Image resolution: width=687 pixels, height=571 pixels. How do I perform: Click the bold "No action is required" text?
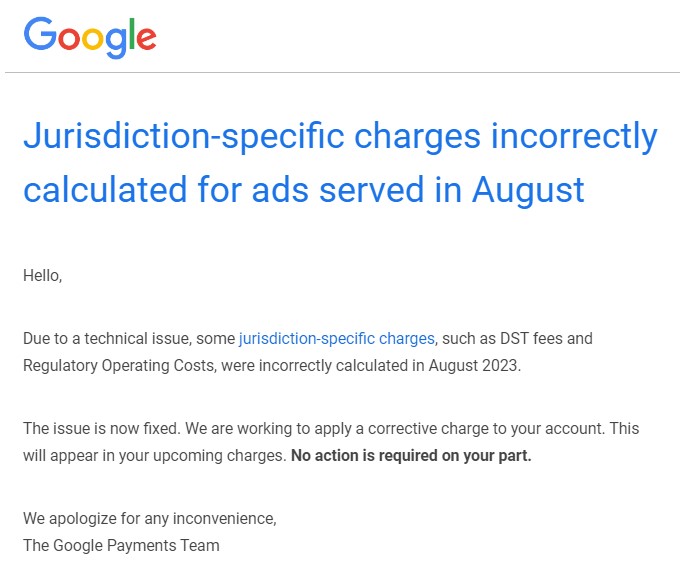(411, 456)
